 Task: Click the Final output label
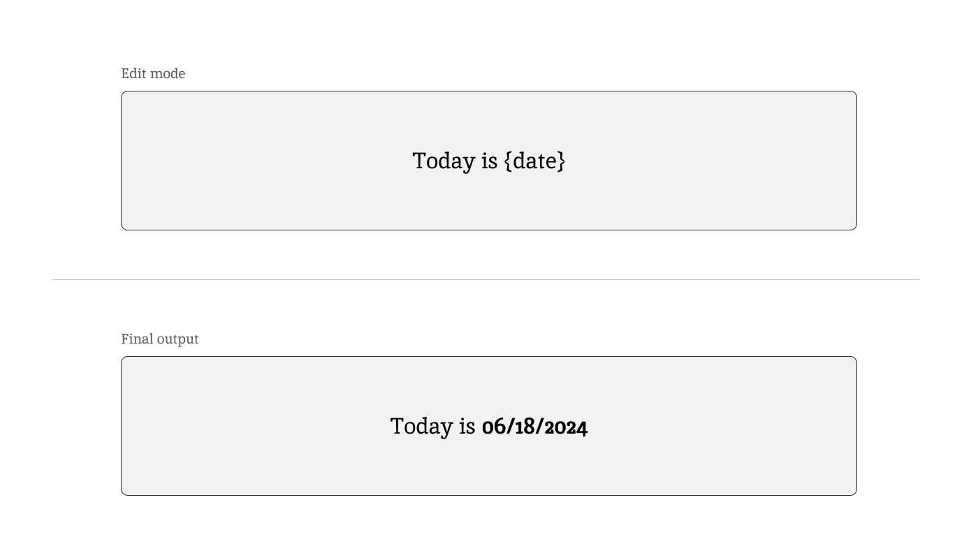click(x=159, y=339)
